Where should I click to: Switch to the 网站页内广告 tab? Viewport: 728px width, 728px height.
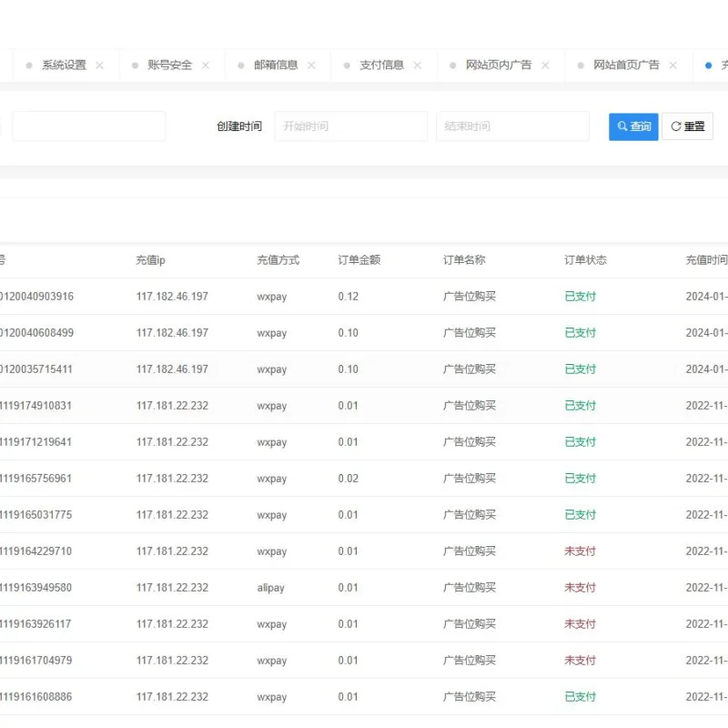click(499, 66)
